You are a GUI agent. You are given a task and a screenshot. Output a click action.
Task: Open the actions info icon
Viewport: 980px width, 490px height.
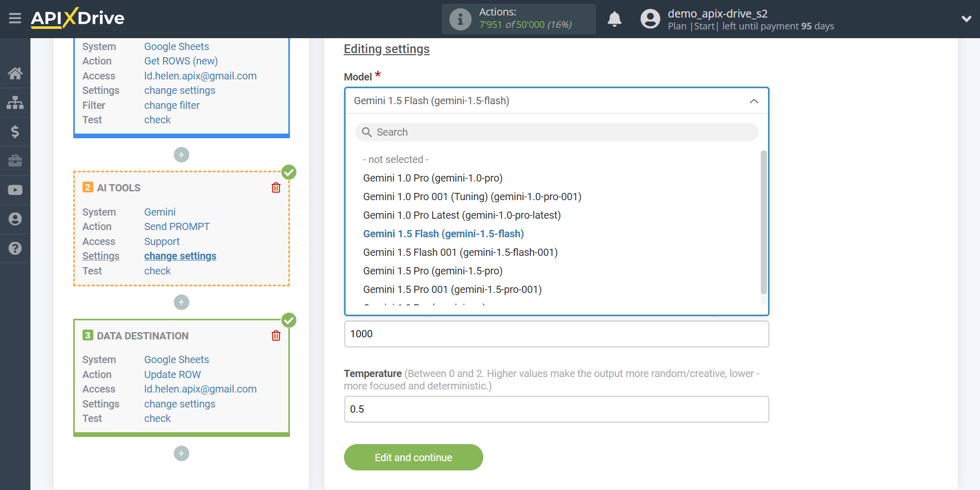tap(460, 19)
